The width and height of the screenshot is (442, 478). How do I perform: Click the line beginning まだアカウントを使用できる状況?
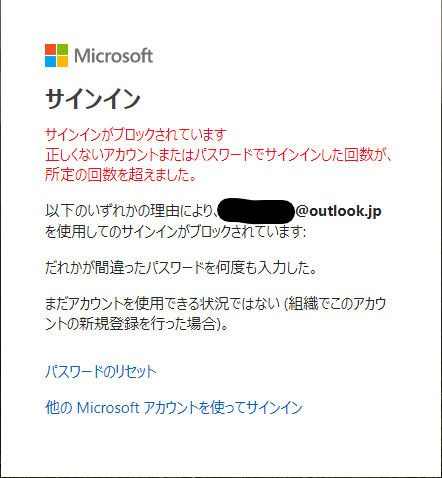click(216, 303)
